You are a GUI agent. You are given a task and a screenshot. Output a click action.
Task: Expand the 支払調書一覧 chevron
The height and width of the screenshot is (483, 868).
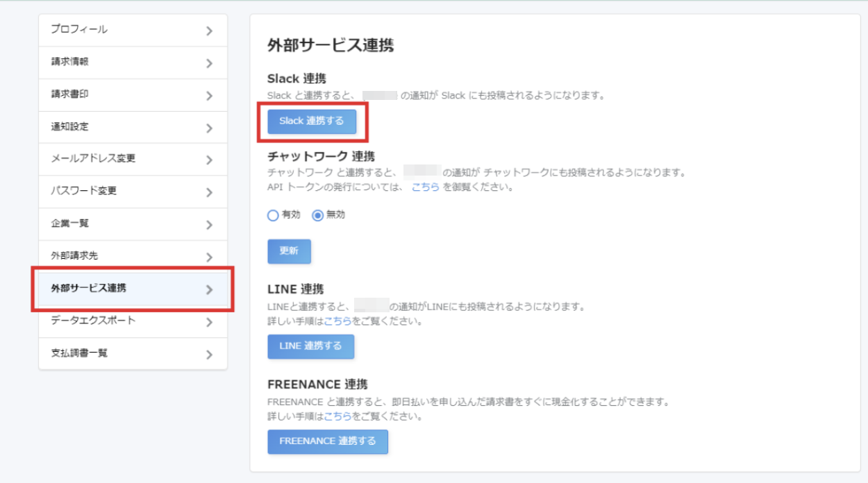tap(209, 355)
